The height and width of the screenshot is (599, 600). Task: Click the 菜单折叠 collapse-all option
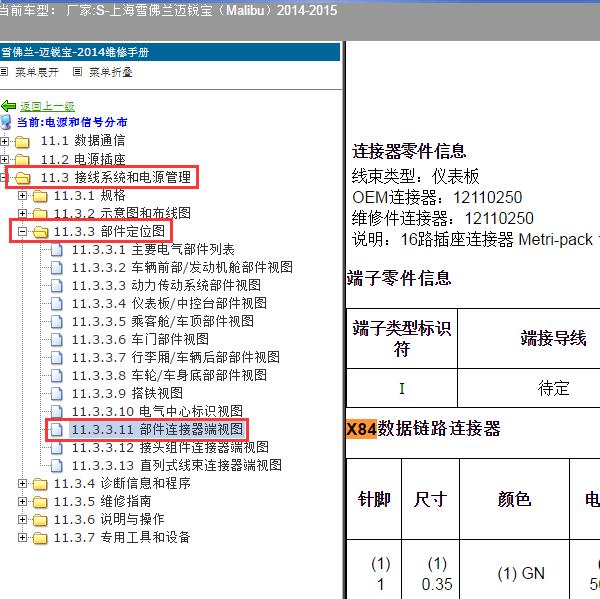point(111,72)
